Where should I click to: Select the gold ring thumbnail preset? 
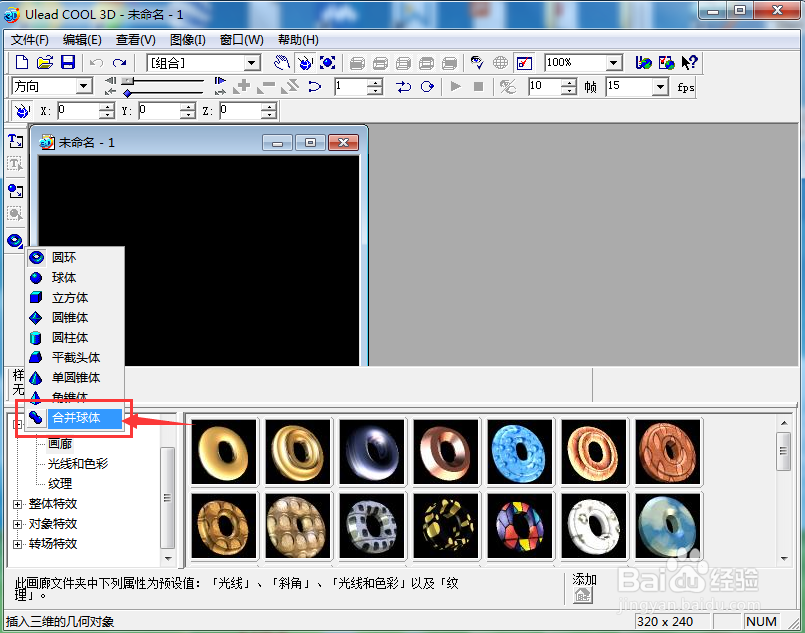(x=224, y=452)
